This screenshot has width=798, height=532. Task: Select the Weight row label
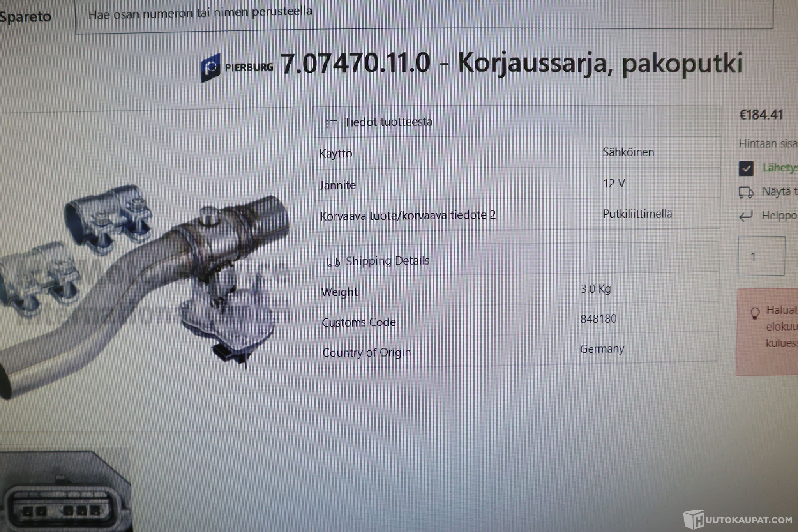(x=339, y=292)
